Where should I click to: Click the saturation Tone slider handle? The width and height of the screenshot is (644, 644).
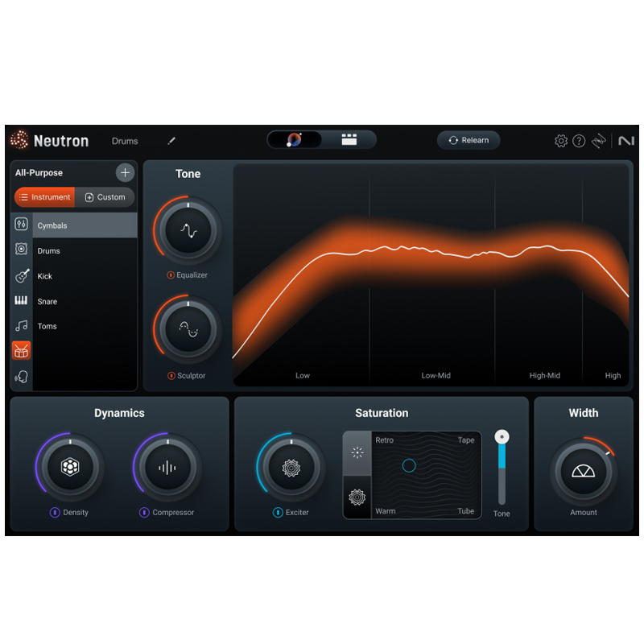502,436
